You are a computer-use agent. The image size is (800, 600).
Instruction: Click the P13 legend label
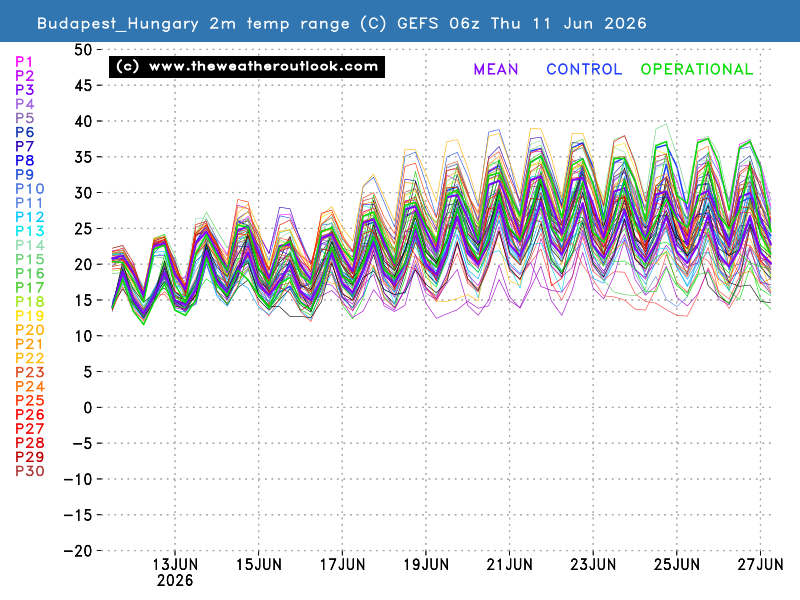30,231
